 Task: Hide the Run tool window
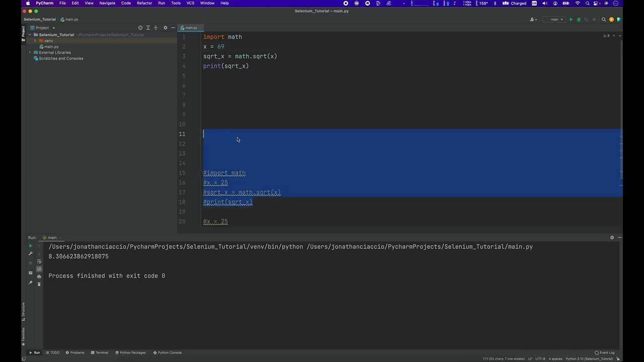coord(619,237)
